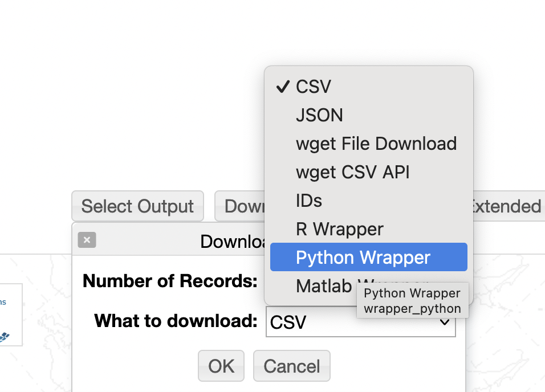Click the Number of Records label
The image size is (545, 392).
pos(169,281)
